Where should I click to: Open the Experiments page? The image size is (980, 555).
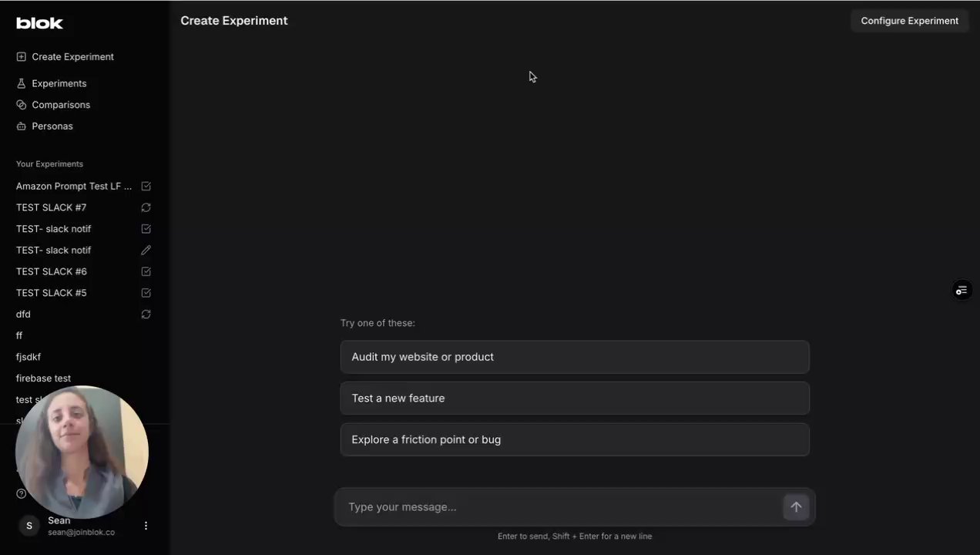click(x=59, y=83)
